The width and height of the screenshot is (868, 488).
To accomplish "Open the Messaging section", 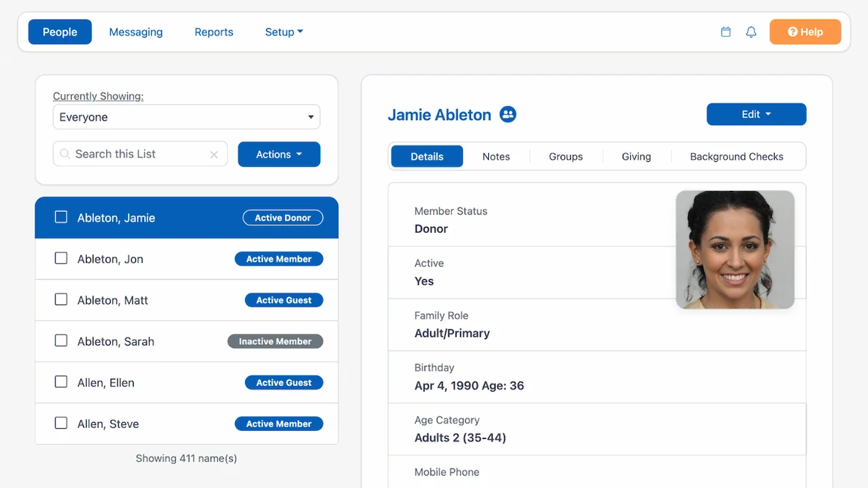I will 136,32.
